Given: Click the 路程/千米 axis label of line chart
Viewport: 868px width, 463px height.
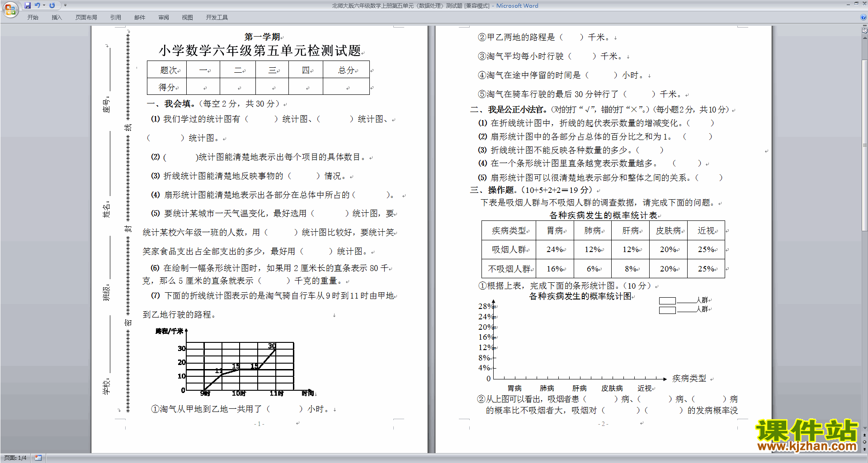Looking at the screenshot, I should tap(169, 331).
